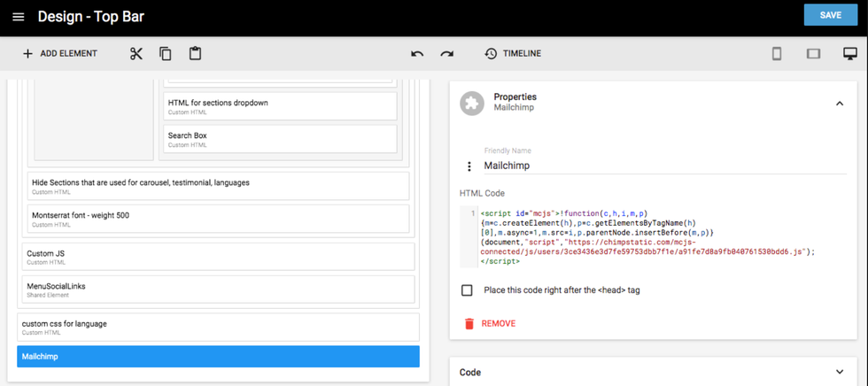Select the MenuSocialLinks shared element
Screen dimensions: 868x386
click(x=217, y=289)
